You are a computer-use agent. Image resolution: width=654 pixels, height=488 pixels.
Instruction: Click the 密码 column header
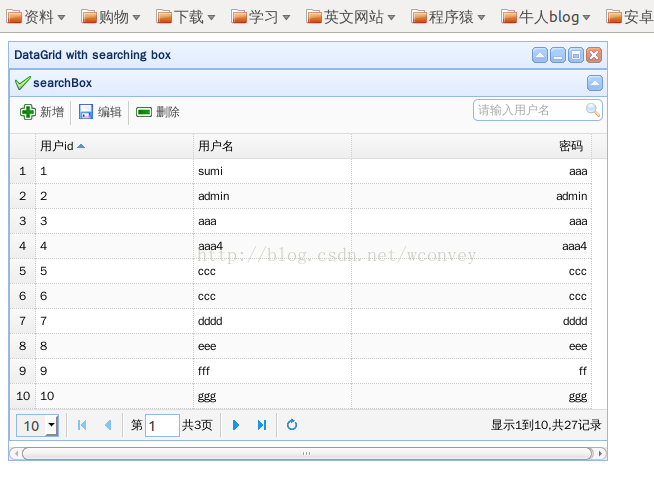(x=471, y=146)
